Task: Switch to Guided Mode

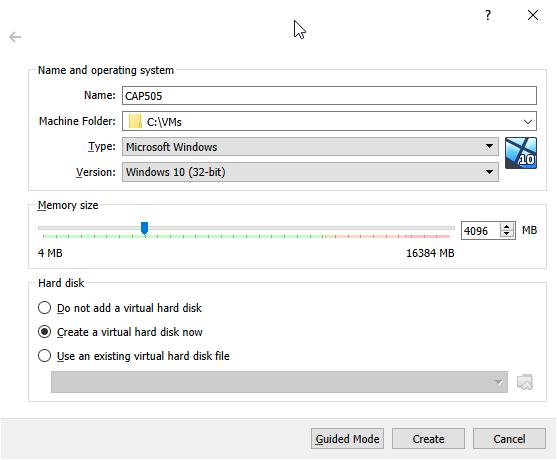Action: pyautogui.click(x=347, y=439)
